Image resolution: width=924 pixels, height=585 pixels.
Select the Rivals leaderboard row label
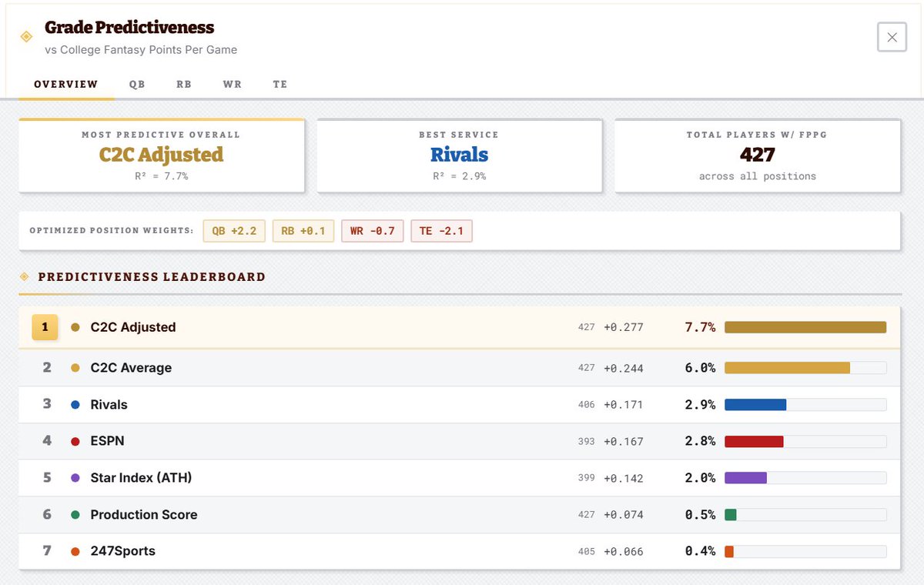pos(109,405)
